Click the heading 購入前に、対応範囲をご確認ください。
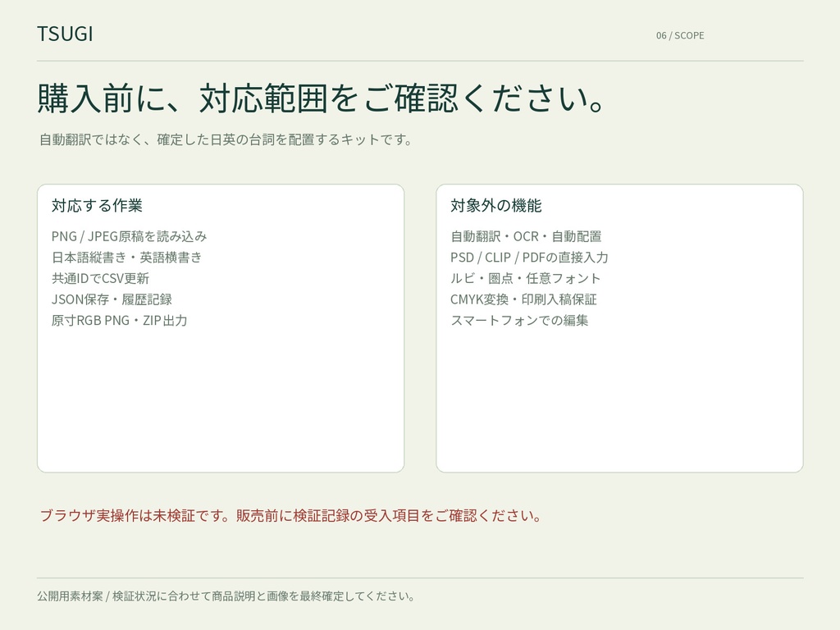Viewport: 840px width, 630px height. tap(322, 98)
